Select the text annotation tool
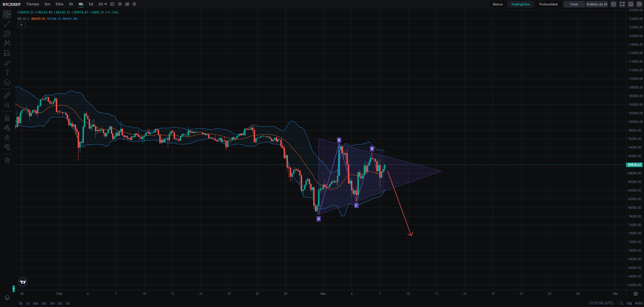644x307 pixels. [7, 73]
